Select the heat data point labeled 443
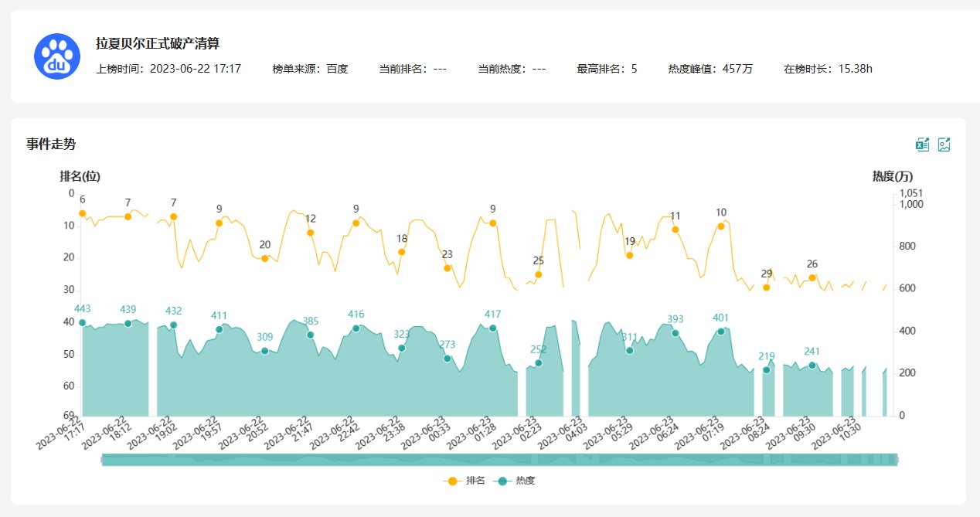 coord(82,323)
